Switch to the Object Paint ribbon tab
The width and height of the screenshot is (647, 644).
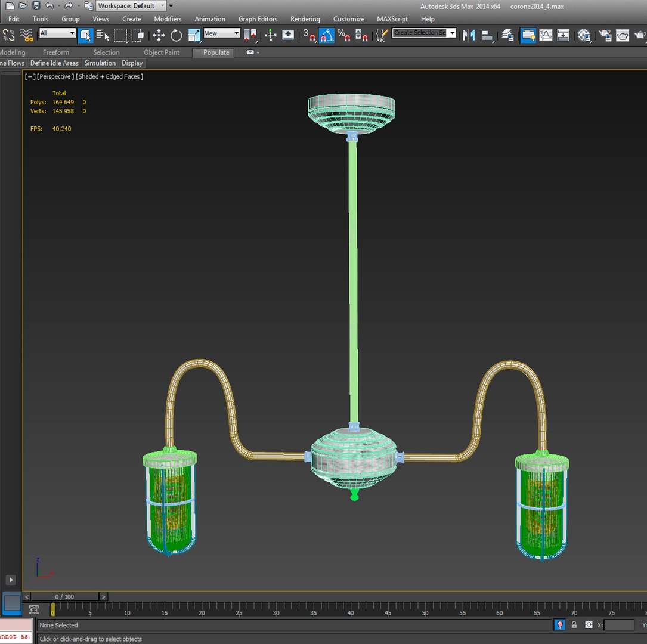162,52
